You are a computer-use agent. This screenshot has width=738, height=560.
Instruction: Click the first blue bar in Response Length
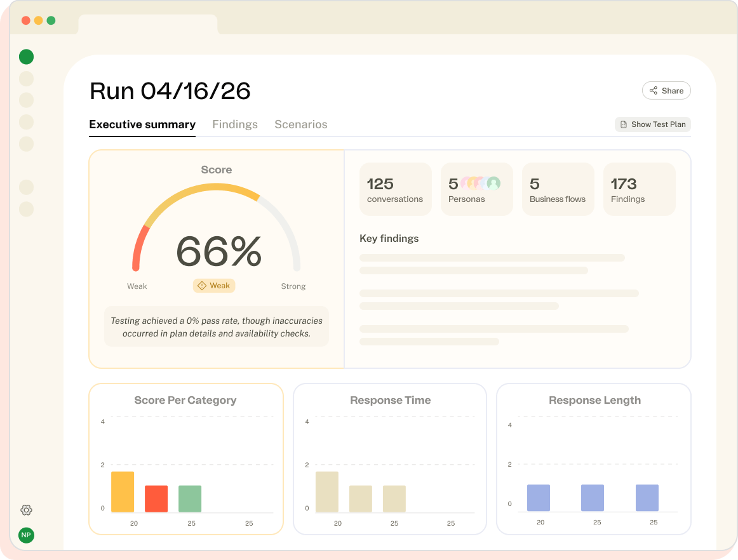(539, 498)
